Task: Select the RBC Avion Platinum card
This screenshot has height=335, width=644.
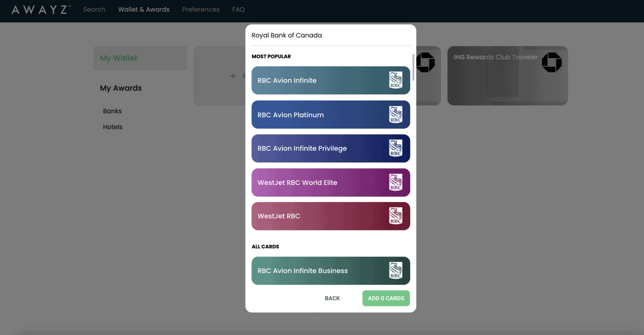Action: (331, 115)
